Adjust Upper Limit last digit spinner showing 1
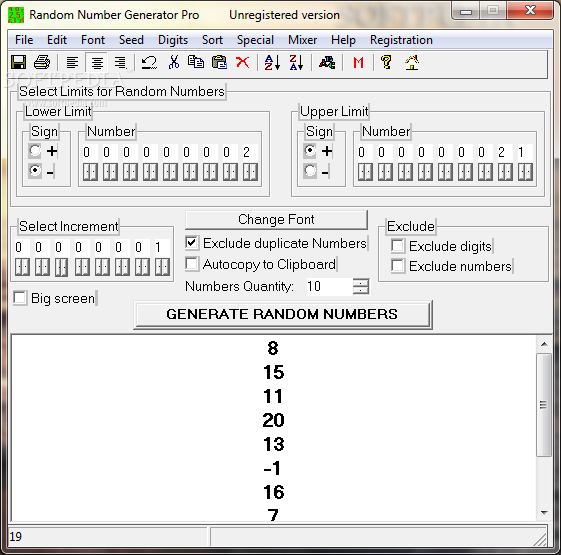 (x=525, y=172)
